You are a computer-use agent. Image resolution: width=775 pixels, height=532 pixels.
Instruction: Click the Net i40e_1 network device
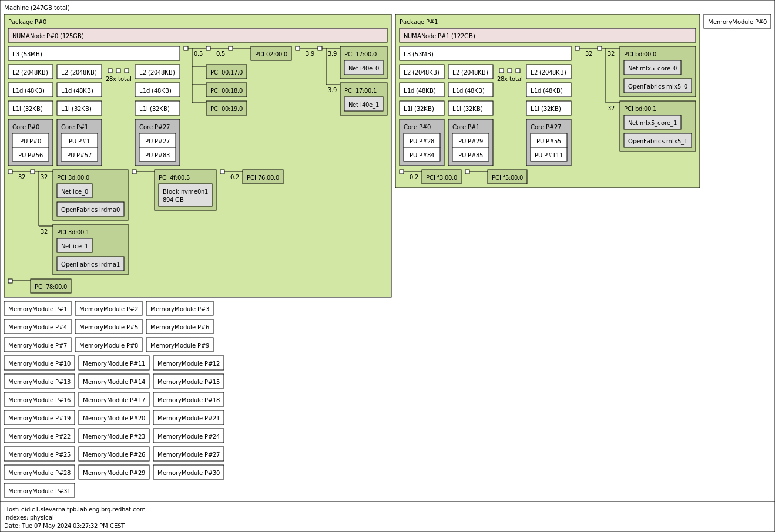[363, 105]
